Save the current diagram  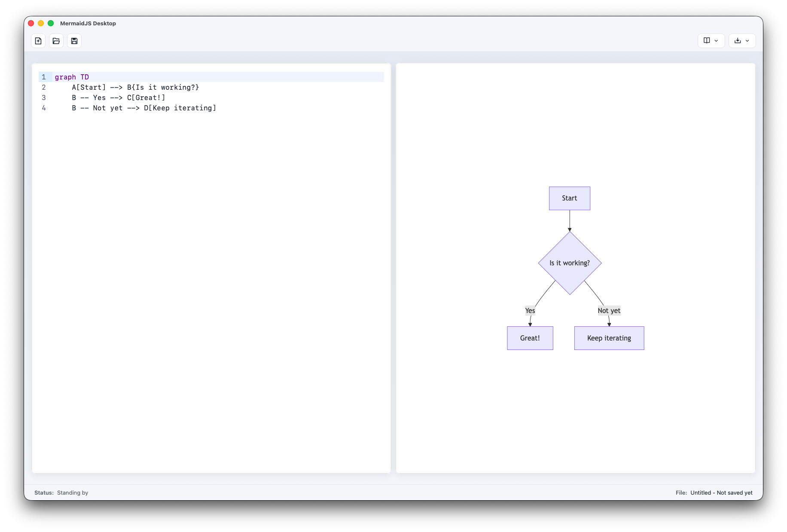pos(74,40)
